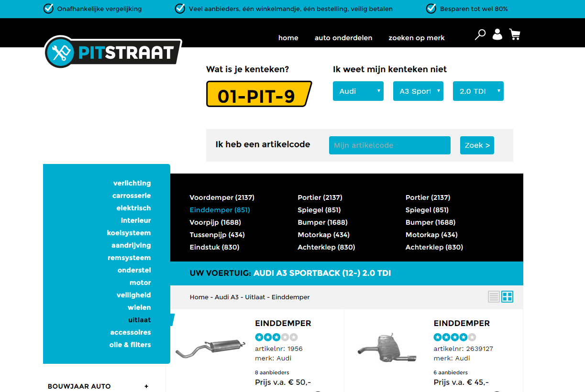Open first Einddemper product thumbnail
This screenshot has height=392, width=585.
tap(210, 348)
